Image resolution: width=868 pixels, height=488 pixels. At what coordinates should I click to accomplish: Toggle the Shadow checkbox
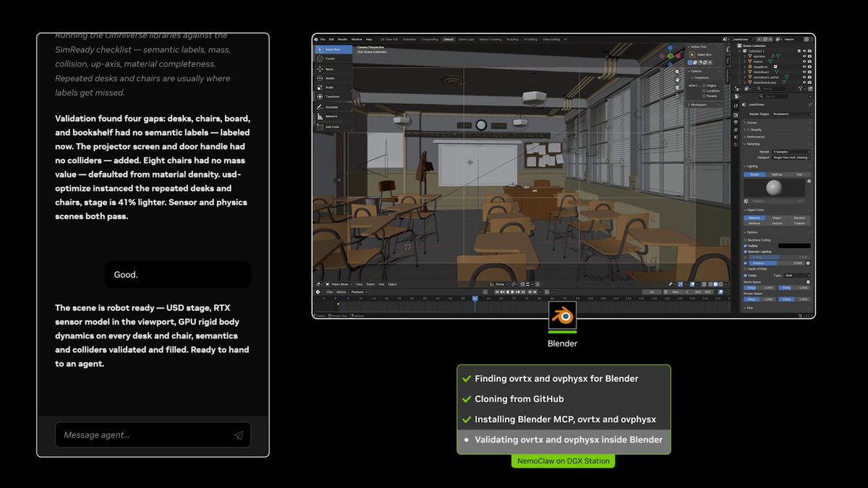click(746, 263)
